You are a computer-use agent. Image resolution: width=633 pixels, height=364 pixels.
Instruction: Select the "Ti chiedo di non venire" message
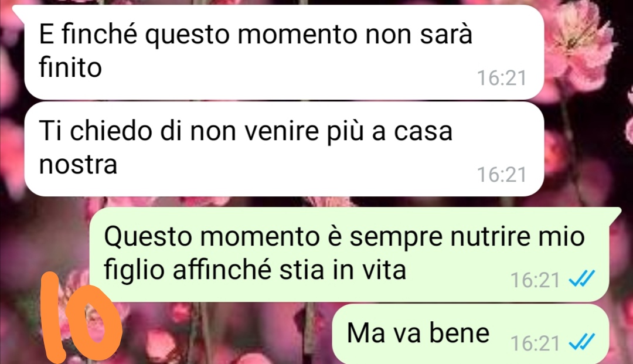point(284,149)
